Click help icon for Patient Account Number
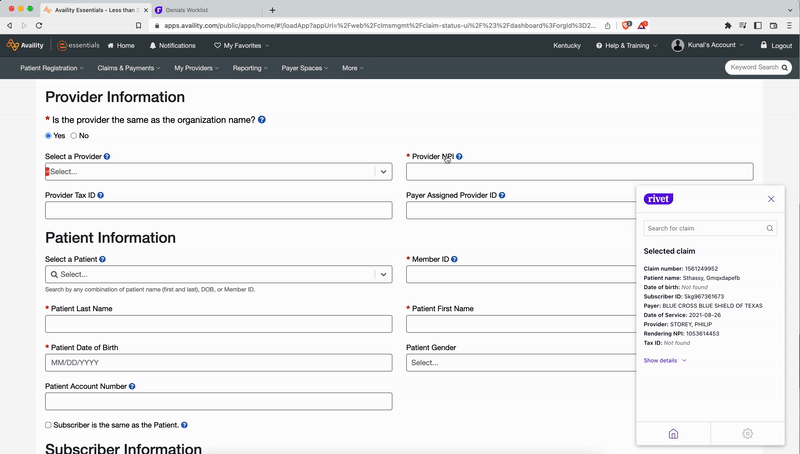Viewport: 800px width, 454px height. [x=132, y=386]
